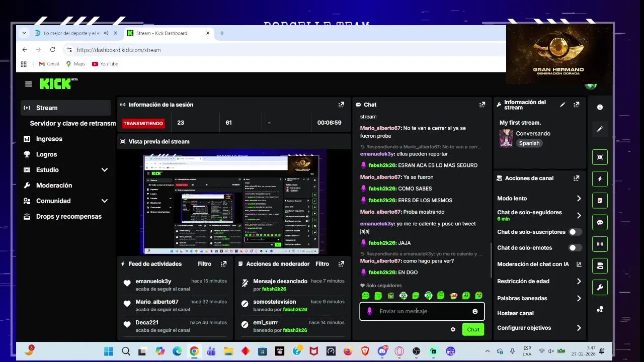Toggle Chat de solo-emotes switch
Viewport: 644px width, 362px height.
coord(575,248)
